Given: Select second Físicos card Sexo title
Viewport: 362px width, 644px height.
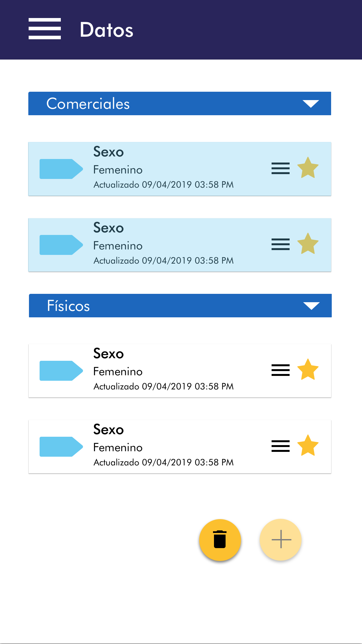Looking at the screenshot, I should 108,430.
